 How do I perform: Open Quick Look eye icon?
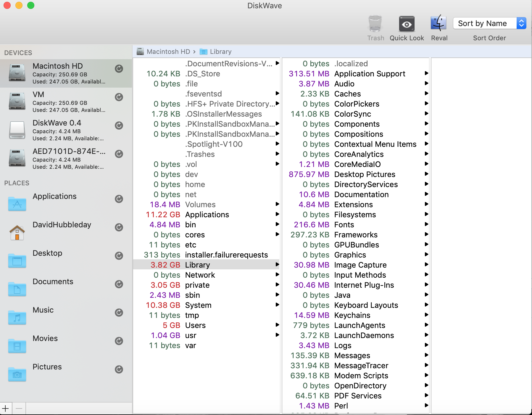pyautogui.click(x=407, y=24)
